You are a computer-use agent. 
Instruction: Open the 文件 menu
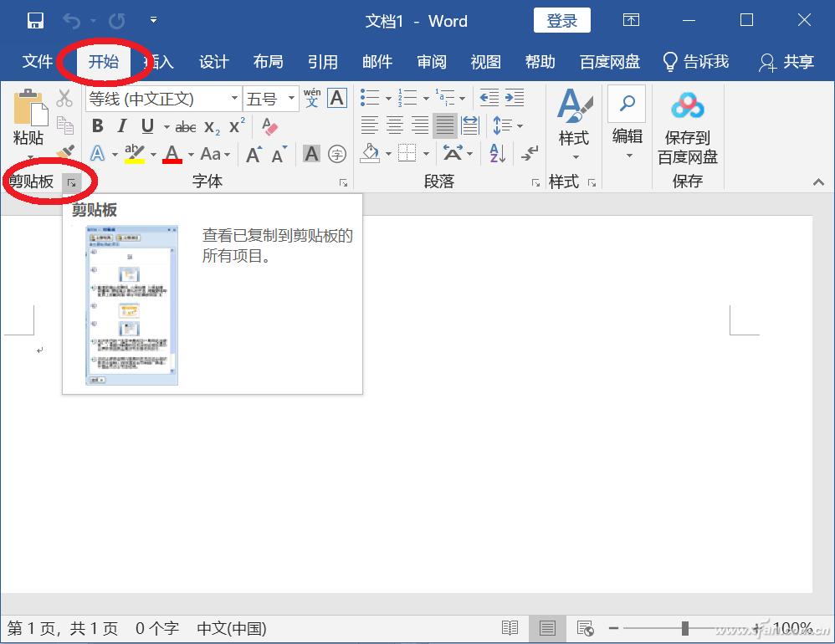[x=37, y=61]
